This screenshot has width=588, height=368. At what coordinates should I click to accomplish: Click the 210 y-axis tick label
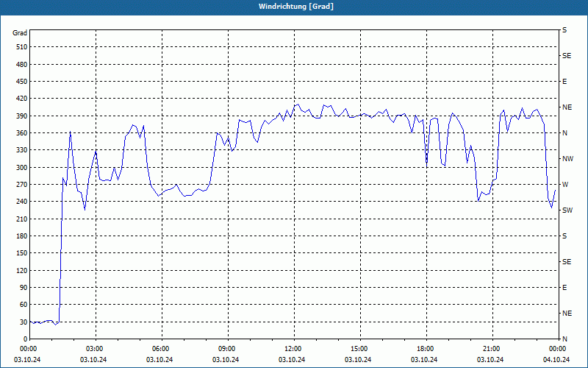coord(22,219)
